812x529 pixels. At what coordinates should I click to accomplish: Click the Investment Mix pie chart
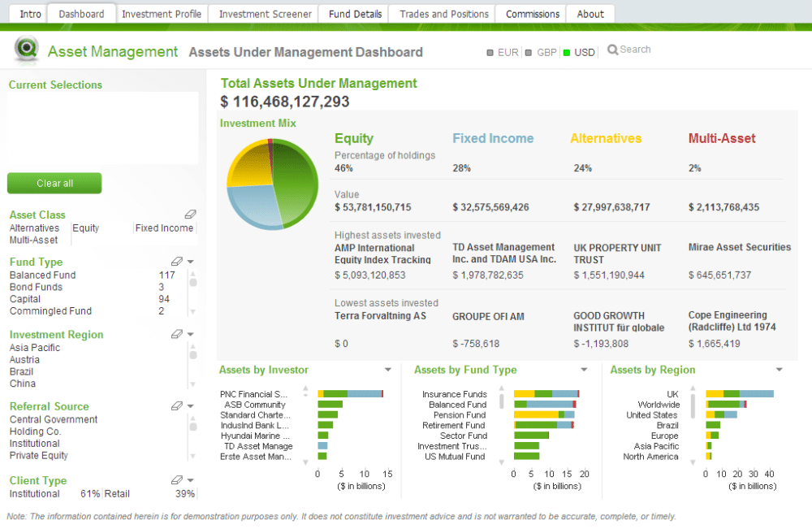click(273, 185)
